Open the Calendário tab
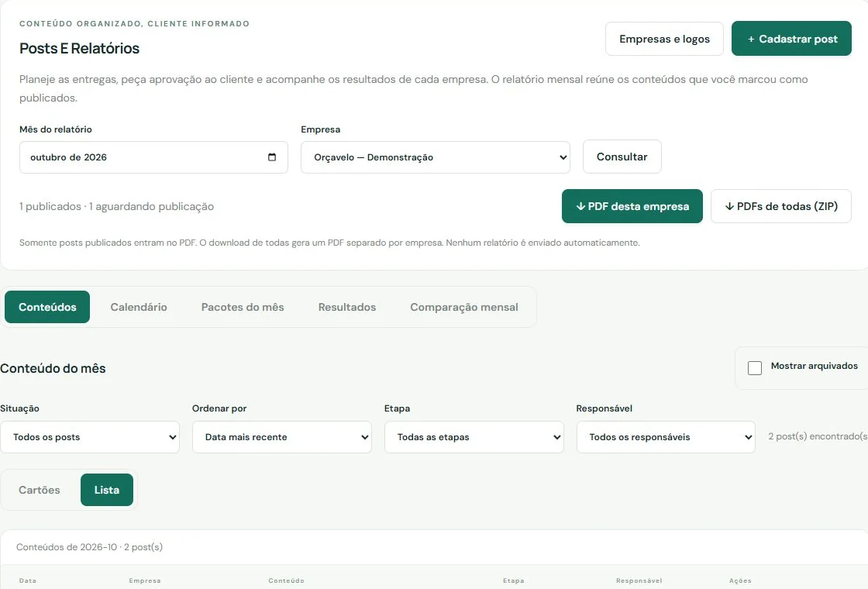 click(x=139, y=307)
